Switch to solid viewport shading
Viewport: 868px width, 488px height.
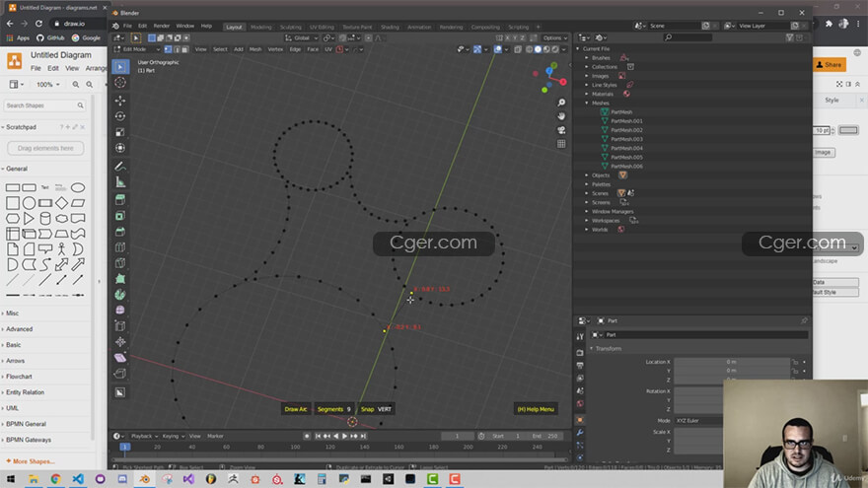coord(538,49)
